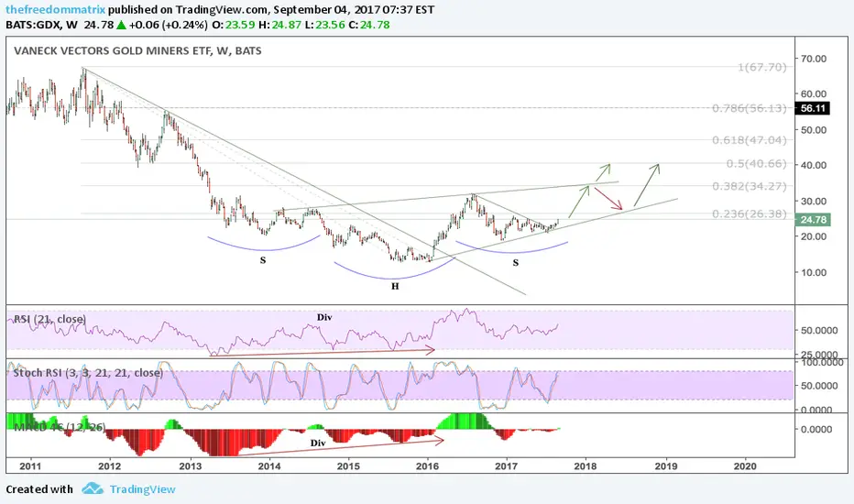The image size is (854, 504).
Task: Click the Div label in the RSI pane
Action: (324, 317)
